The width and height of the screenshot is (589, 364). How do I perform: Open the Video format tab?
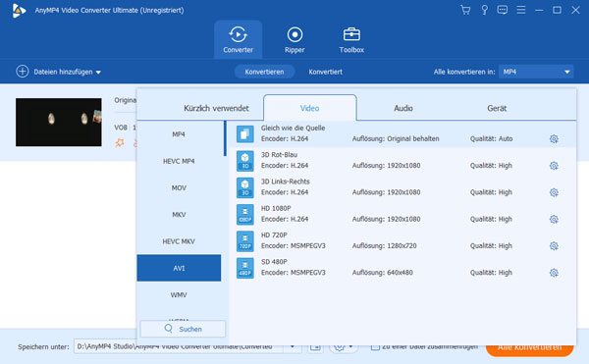pos(310,108)
